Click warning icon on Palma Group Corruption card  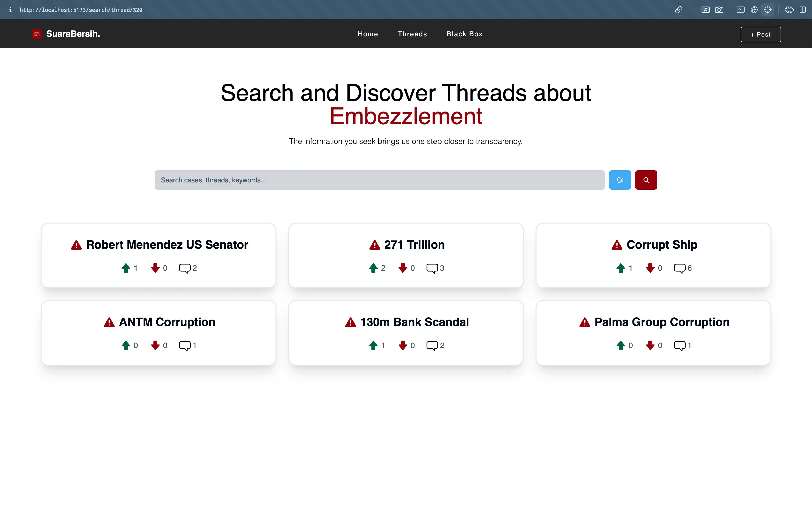[x=585, y=322]
